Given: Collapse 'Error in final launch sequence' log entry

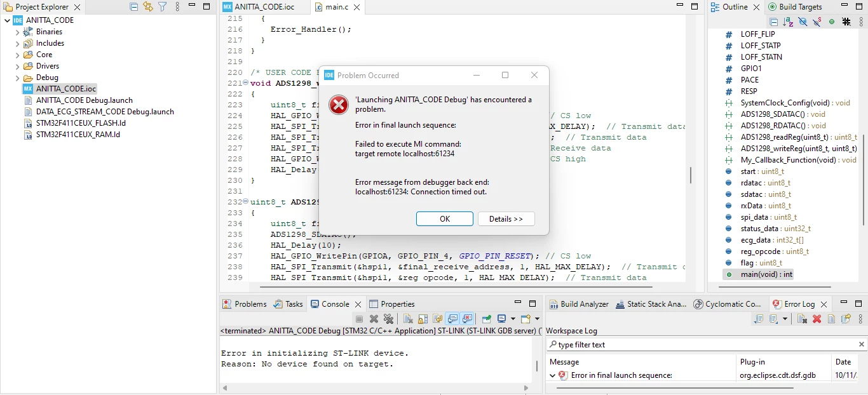Looking at the screenshot, I should click(552, 375).
